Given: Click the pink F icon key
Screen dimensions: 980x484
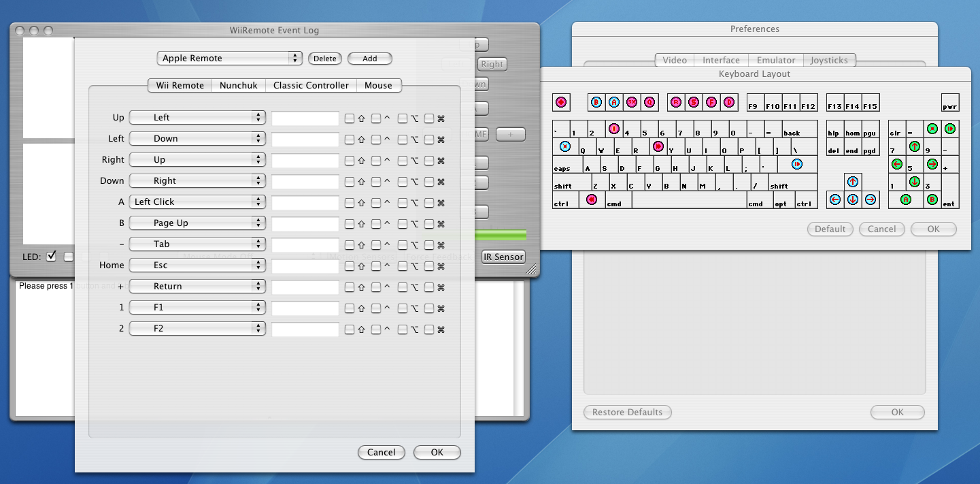Looking at the screenshot, I should coord(711,102).
